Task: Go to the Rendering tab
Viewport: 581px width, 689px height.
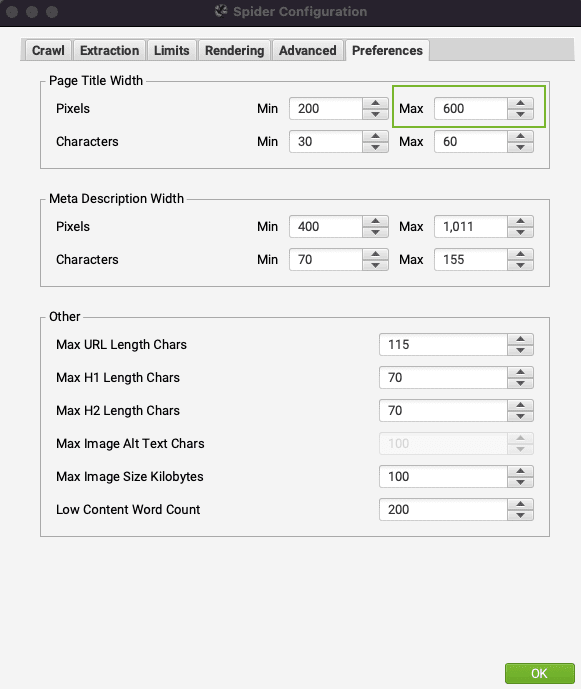Action: [x=234, y=50]
